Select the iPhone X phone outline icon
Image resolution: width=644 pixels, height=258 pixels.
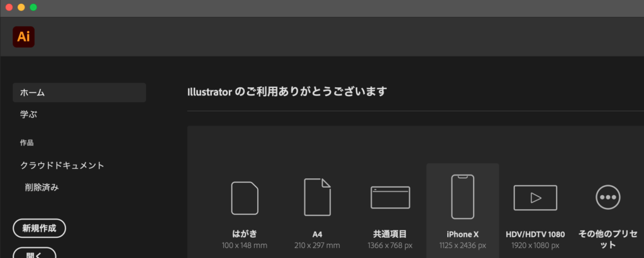click(x=462, y=196)
